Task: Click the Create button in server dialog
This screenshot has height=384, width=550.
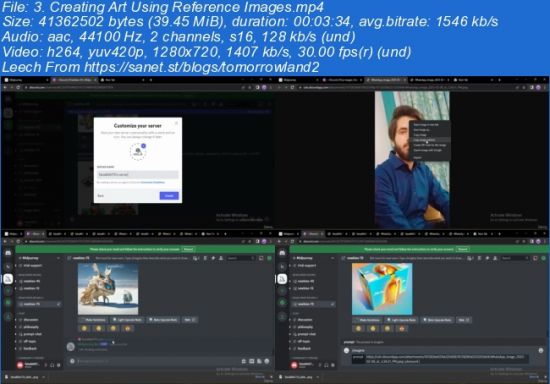Action: pyautogui.click(x=169, y=196)
